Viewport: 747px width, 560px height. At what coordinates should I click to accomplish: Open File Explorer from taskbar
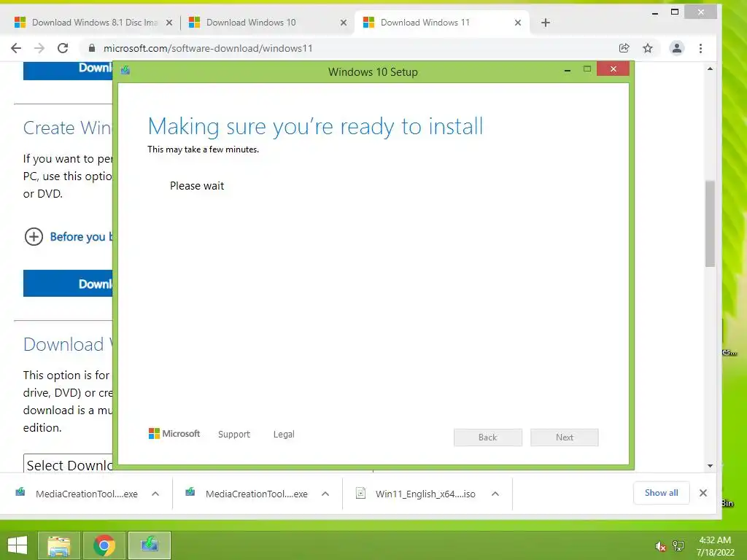coord(59,545)
